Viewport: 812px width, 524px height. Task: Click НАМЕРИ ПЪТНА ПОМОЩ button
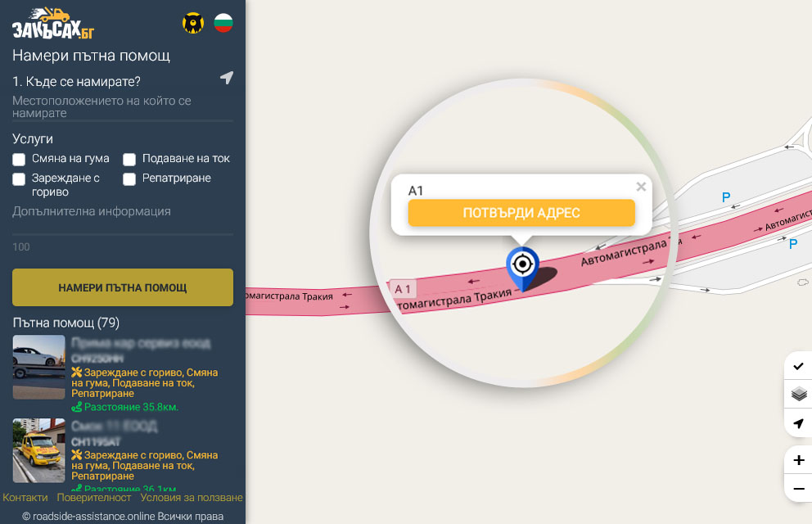123,287
